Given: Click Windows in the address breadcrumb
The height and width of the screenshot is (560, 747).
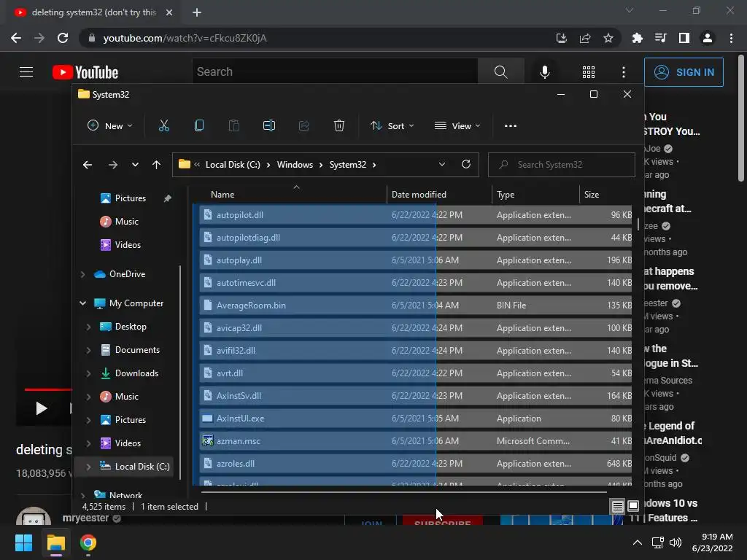Looking at the screenshot, I should [x=295, y=165].
